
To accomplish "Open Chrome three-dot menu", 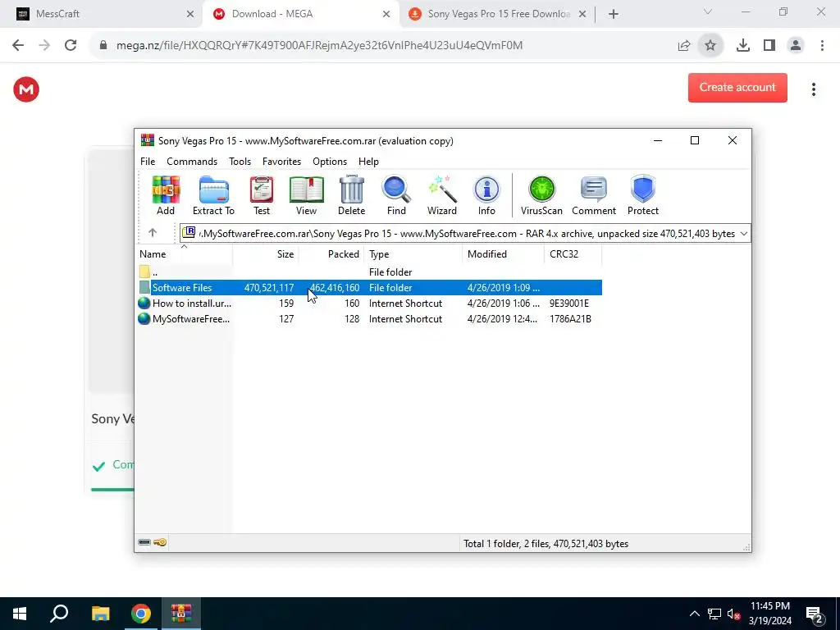I will coord(822,46).
